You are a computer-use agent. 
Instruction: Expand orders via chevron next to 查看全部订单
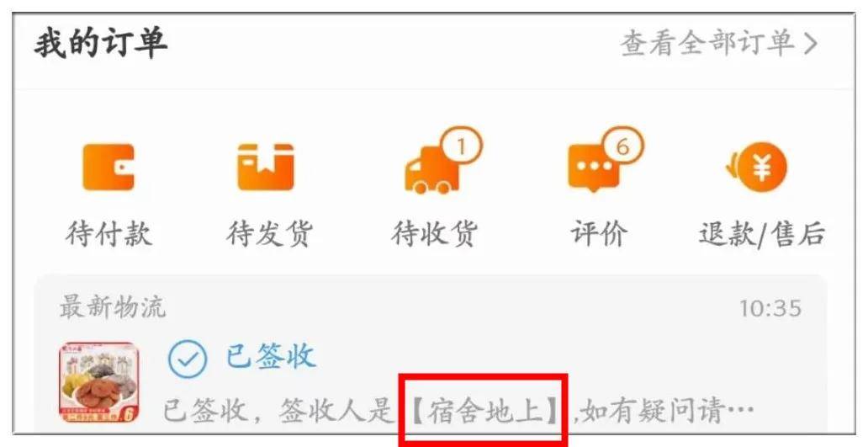click(x=811, y=43)
